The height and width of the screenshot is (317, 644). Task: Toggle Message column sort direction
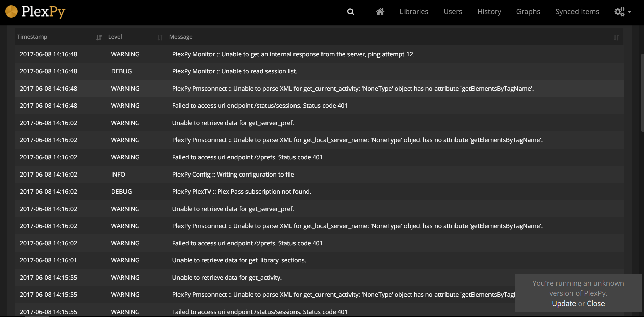[617, 37]
